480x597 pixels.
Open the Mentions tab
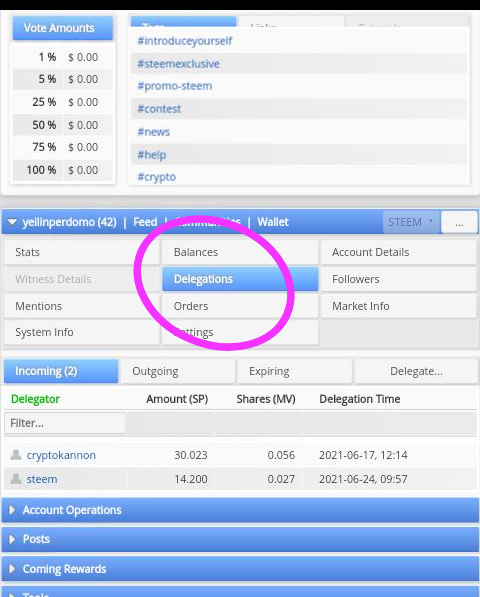coord(81,306)
